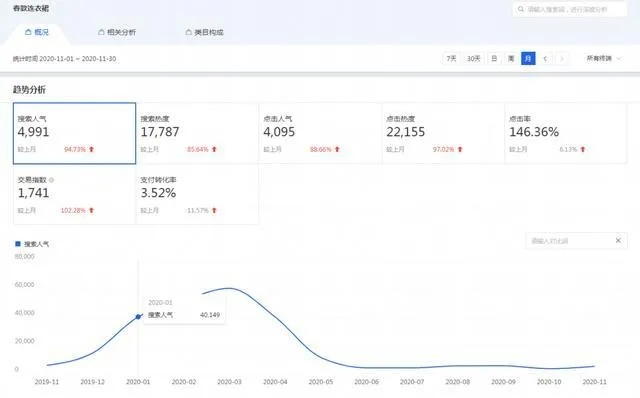Click the red up arrow beside 88.66%
The width and height of the screenshot is (640, 398).
point(337,149)
